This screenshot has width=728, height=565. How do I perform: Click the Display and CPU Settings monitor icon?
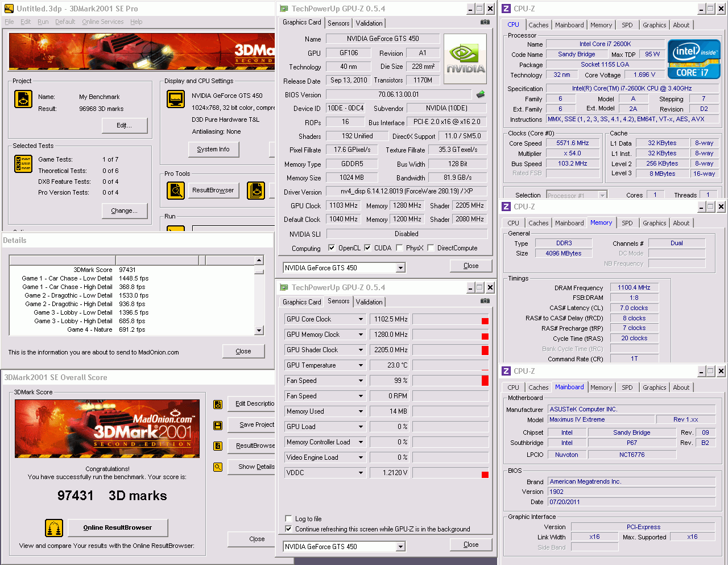point(176,99)
